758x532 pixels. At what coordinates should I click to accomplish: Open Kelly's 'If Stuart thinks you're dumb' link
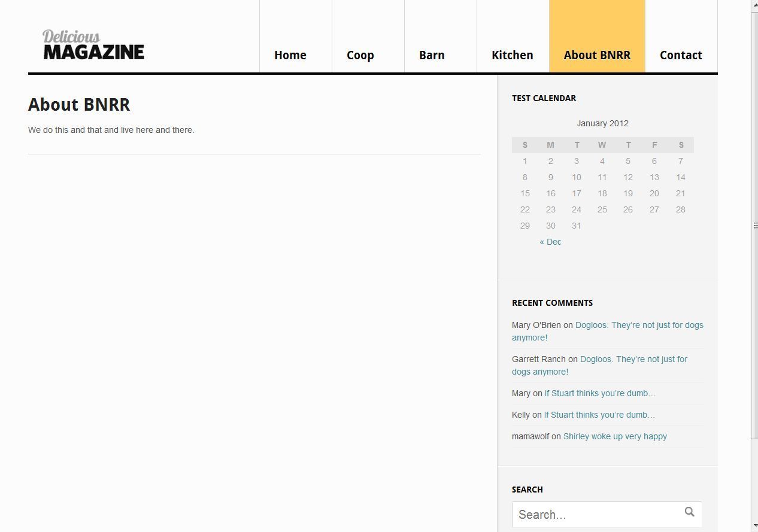[599, 415]
